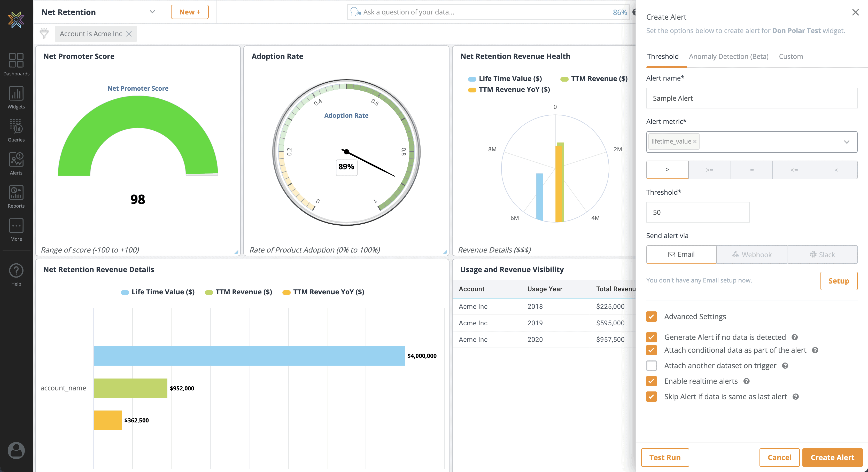Choose Webhook as alert channel
868x472 pixels.
coord(751,254)
